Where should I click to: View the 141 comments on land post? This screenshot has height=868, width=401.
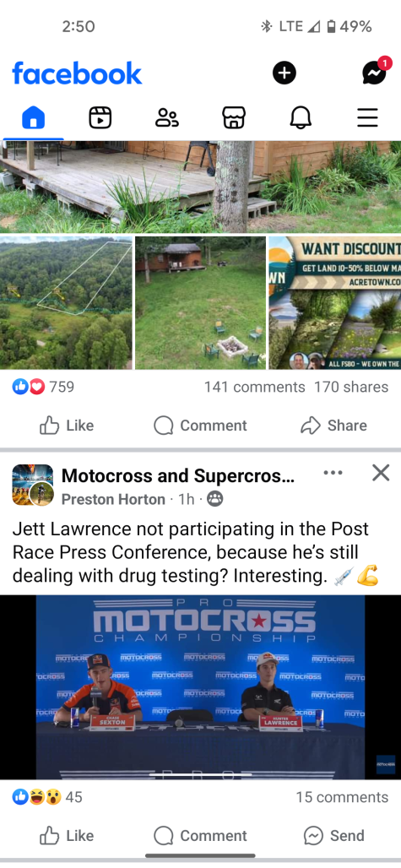coord(254,387)
